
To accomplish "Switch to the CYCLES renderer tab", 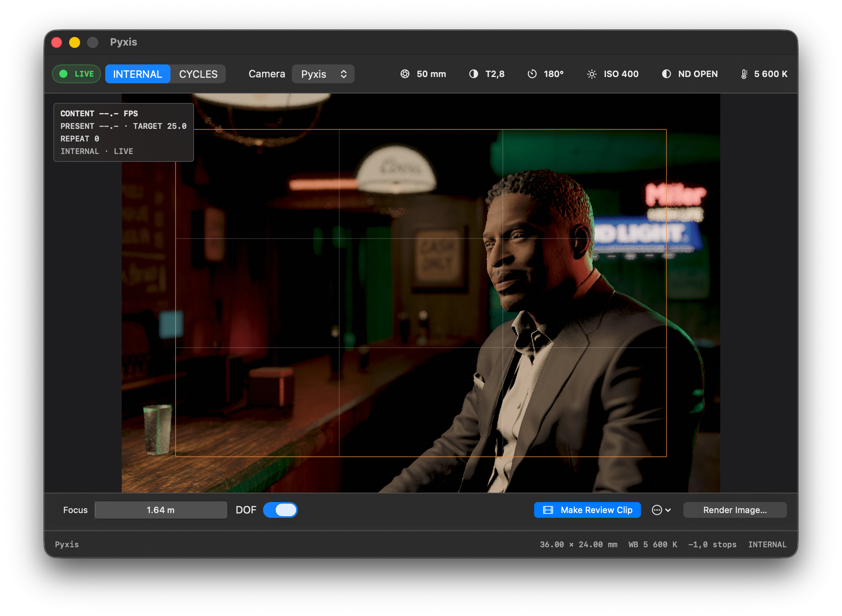I will click(198, 74).
